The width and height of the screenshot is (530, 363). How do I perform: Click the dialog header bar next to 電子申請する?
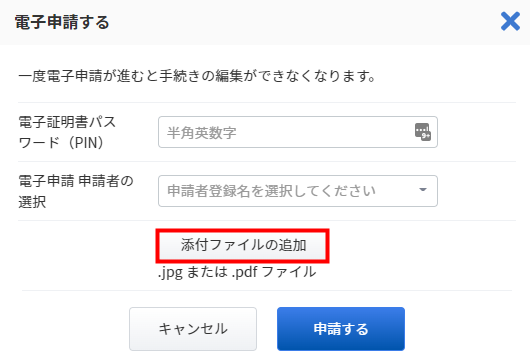pyautogui.click(x=304, y=22)
